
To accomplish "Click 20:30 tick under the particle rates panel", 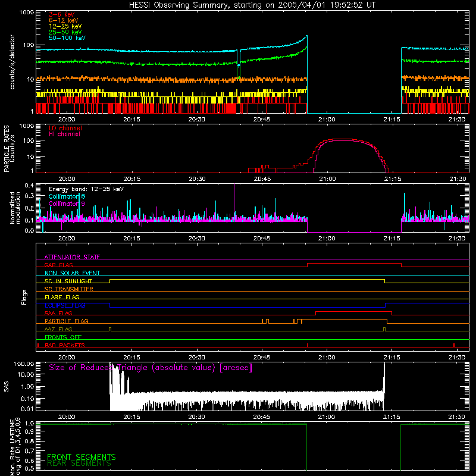I will pos(197,179).
